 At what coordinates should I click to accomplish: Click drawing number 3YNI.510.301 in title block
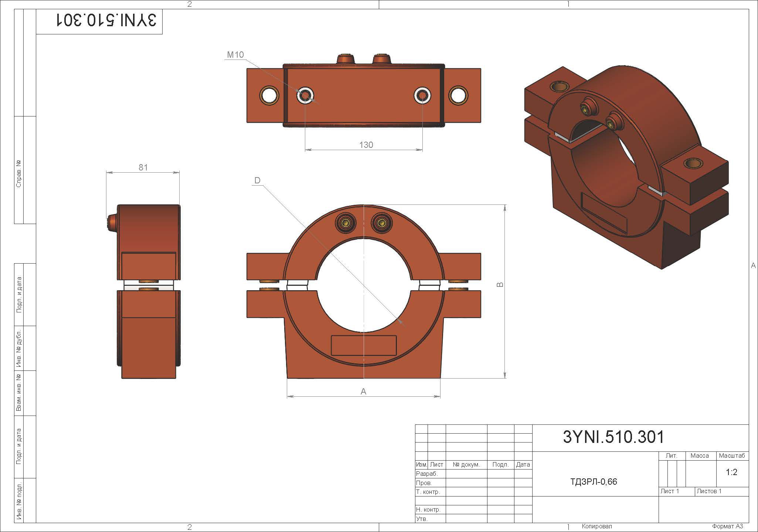pyautogui.click(x=613, y=437)
